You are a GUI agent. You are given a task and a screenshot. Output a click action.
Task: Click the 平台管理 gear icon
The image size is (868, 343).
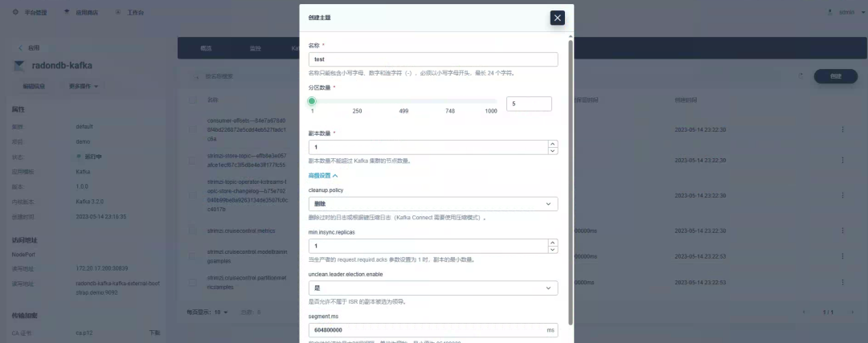[15, 11]
